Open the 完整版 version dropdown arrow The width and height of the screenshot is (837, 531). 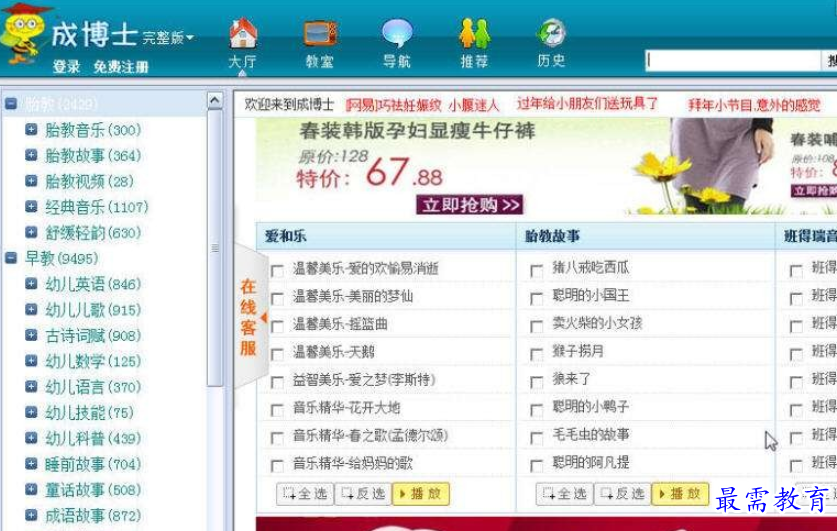coord(190,38)
